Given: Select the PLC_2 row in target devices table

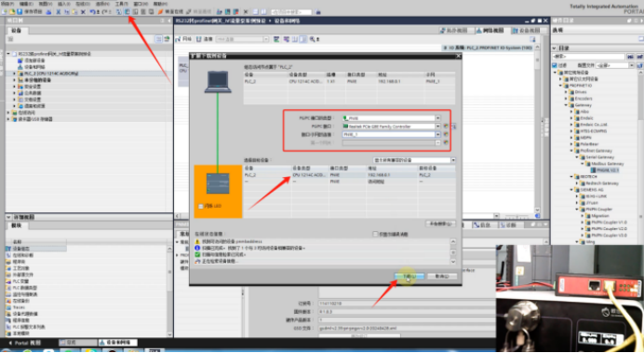Looking at the screenshot, I should tap(349, 175).
